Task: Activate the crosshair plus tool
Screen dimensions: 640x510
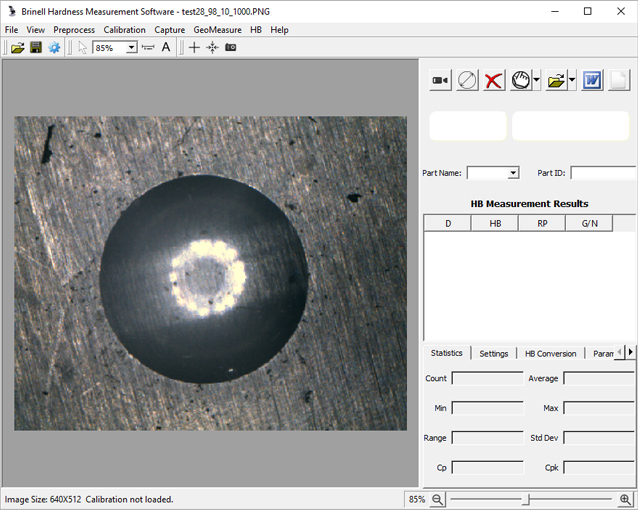Action: pyautogui.click(x=194, y=48)
